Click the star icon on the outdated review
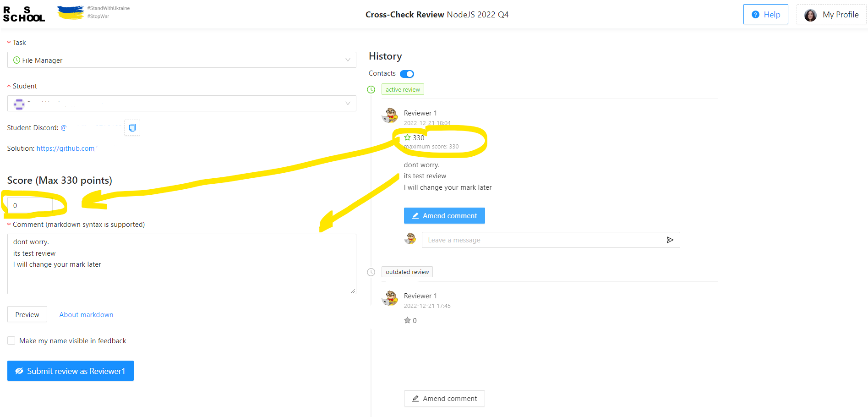 tap(407, 320)
